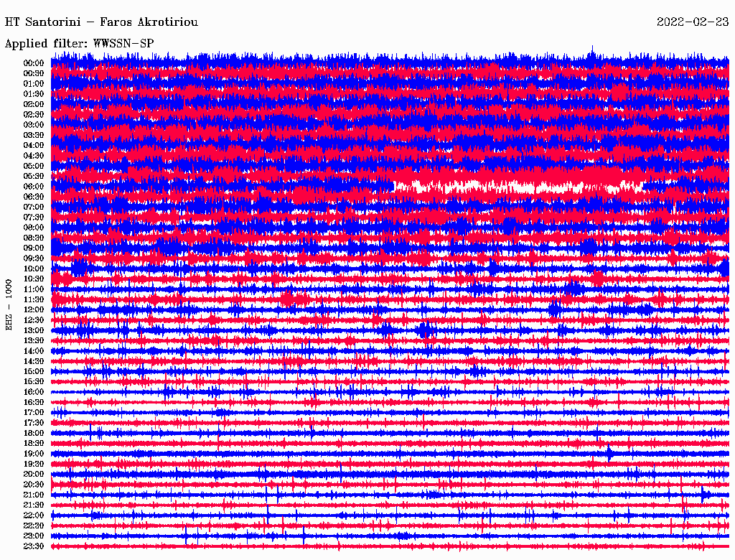Select the 04:00 time label
Viewport: 735px width, 560px height.
pos(34,146)
